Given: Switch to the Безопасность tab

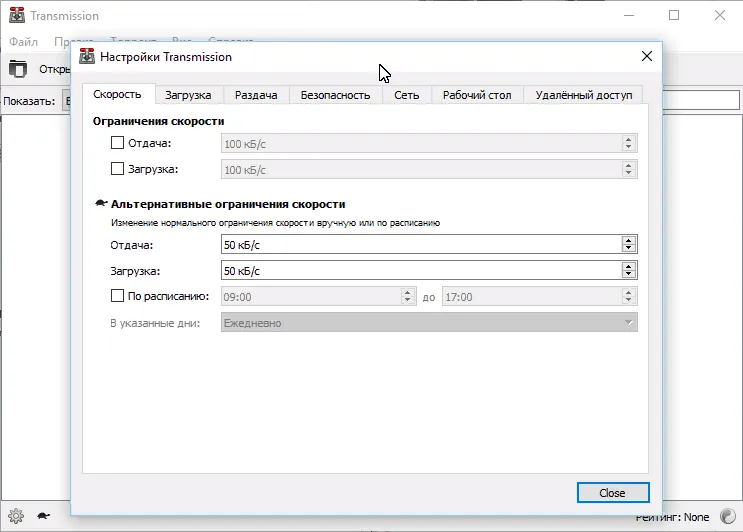Looking at the screenshot, I should tap(335, 95).
